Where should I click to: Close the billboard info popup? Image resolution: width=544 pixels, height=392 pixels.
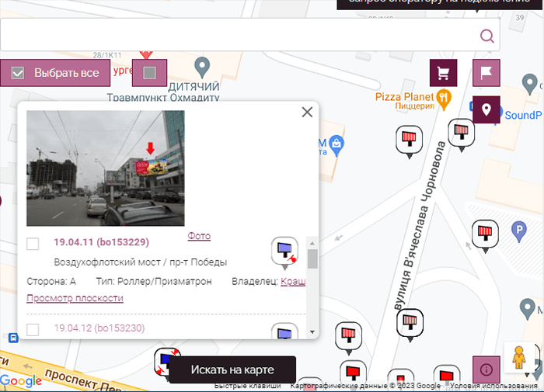pyautogui.click(x=307, y=112)
